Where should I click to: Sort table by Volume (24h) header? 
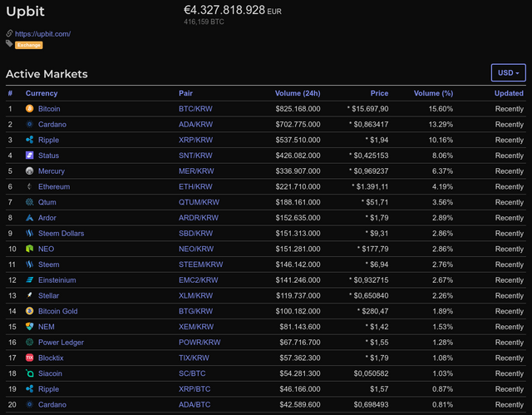[x=298, y=93]
